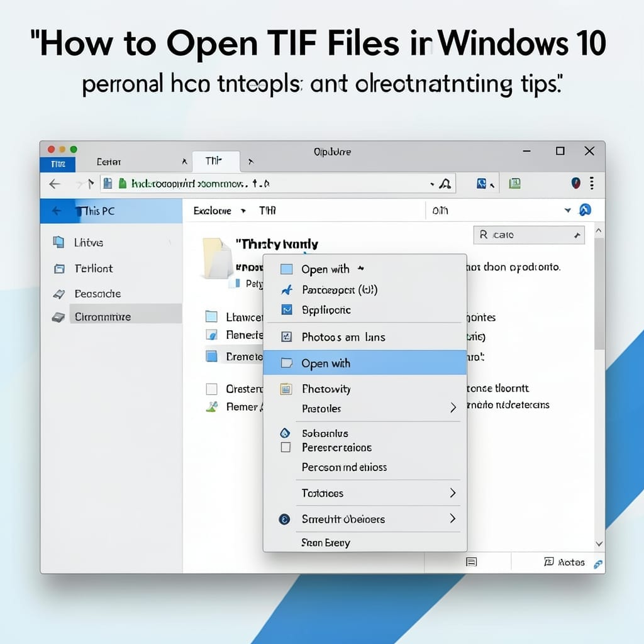Click the round blue icon beside search dropdown

pos(585,210)
